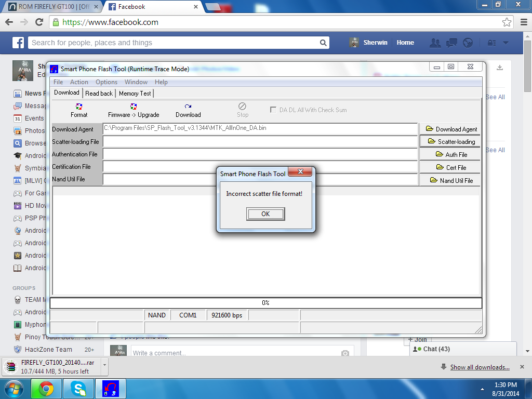Expand the Facebook account dropdown arrow
532x399 pixels.
(x=506, y=43)
